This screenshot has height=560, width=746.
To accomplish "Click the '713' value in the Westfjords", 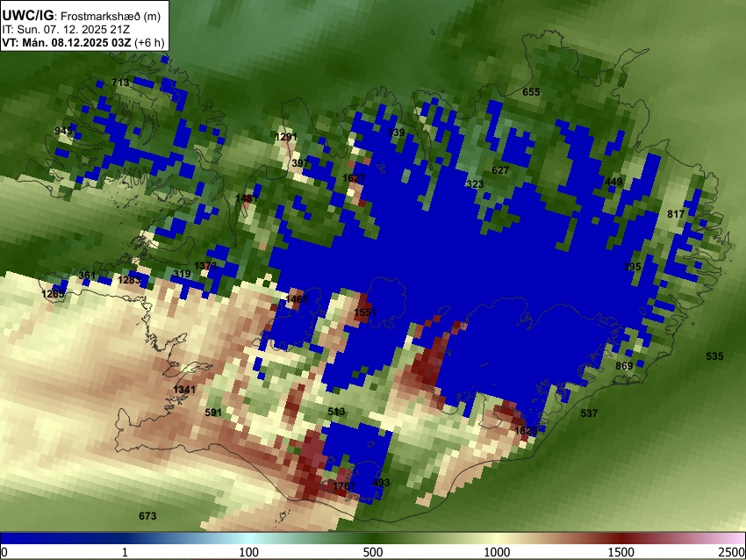I will pos(120,83).
